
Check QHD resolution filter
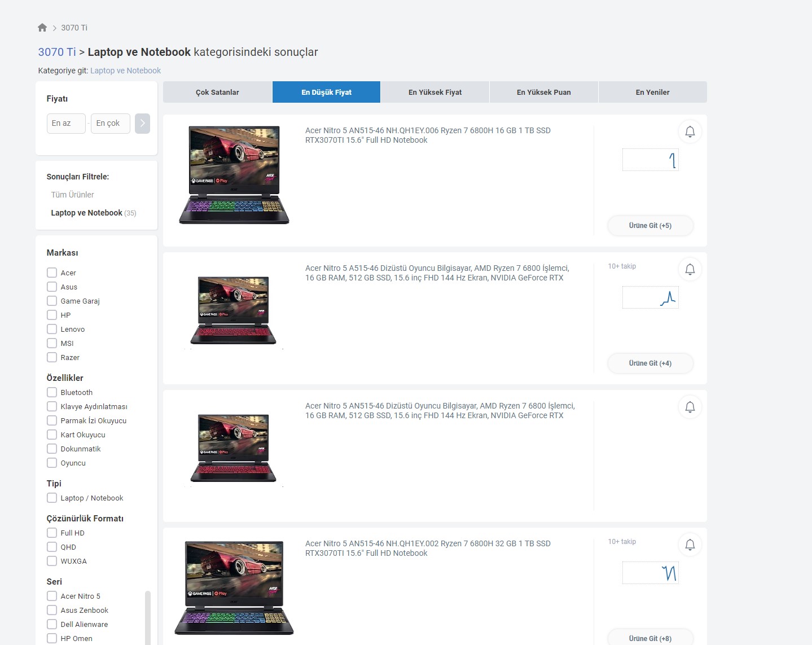coord(52,547)
